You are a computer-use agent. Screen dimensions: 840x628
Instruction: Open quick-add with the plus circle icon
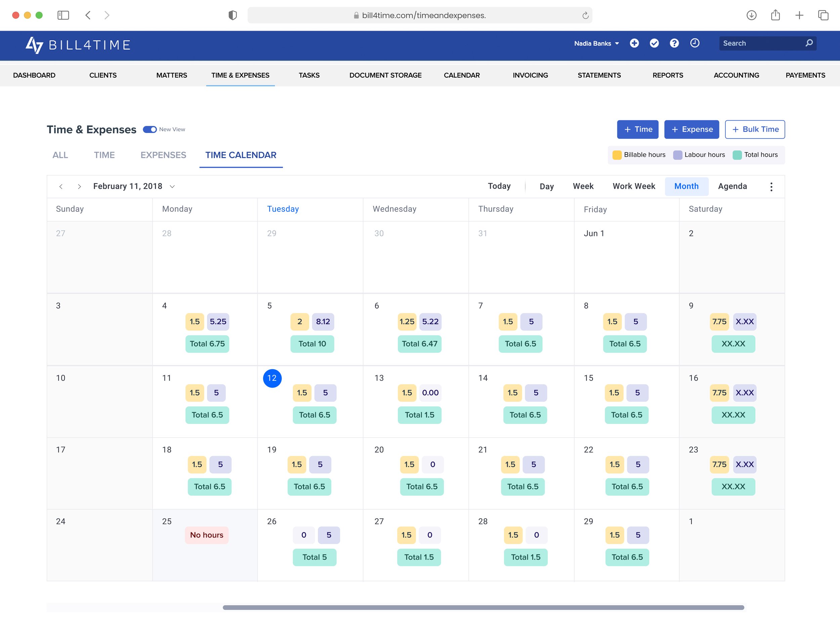(x=635, y=43)
